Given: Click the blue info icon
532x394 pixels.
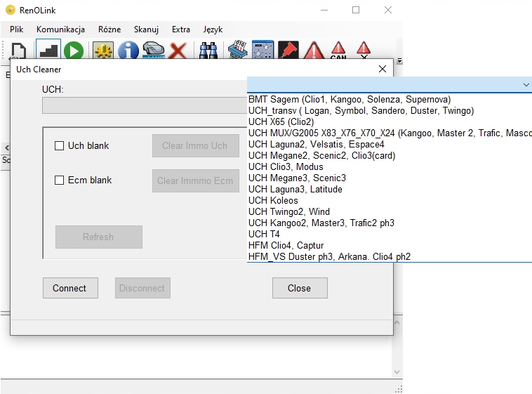Looking at the screenshot, I should point(128,51).
